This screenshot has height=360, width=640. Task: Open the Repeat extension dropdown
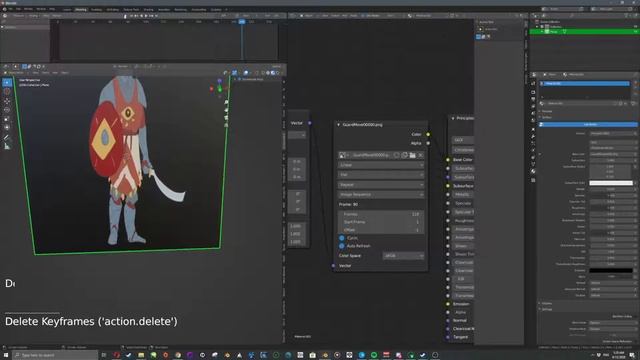[x=381, y=185]
